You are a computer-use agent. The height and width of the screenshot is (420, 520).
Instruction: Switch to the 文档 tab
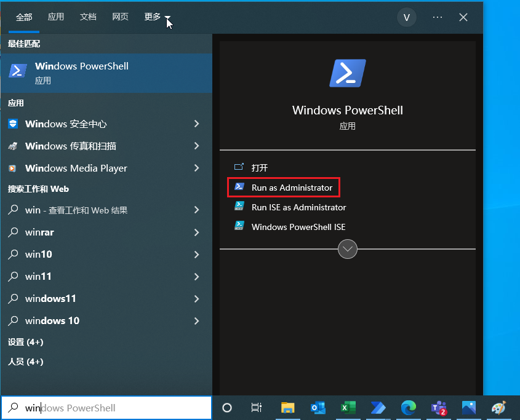point(88,17)
